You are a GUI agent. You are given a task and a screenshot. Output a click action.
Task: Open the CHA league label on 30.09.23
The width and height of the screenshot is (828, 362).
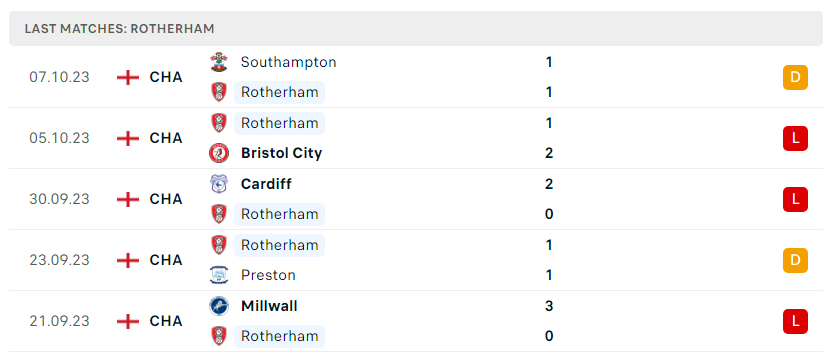[166, 199]
